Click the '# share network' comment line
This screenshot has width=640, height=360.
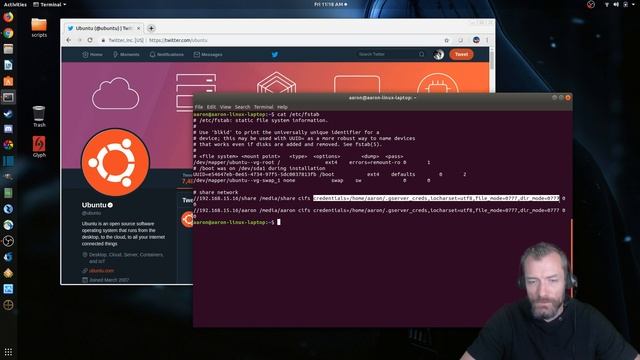[216, 192]
